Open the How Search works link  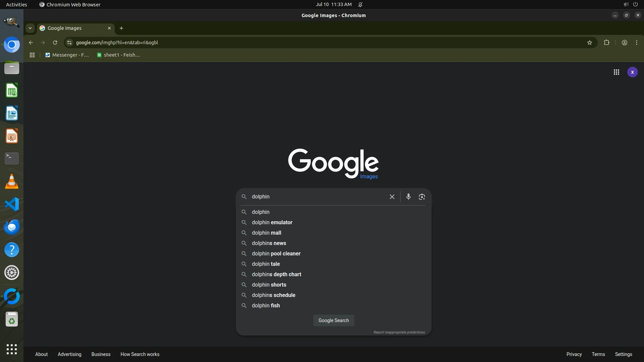[140, 354]
